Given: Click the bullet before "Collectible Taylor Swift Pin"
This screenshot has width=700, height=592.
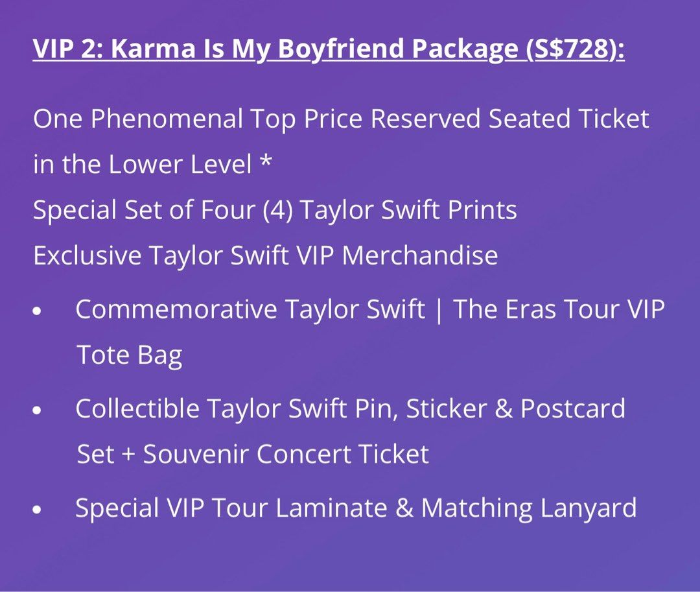Looking at the screenshot, I should [38, 411].
